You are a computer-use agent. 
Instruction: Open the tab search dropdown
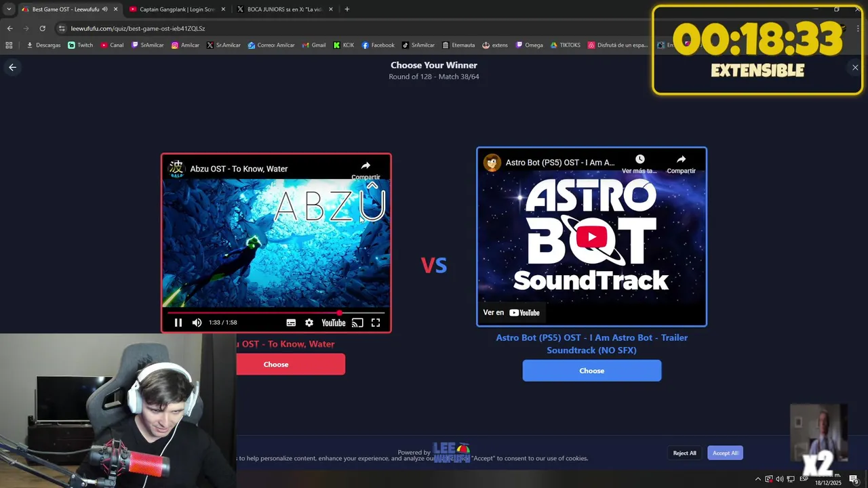click(8, 9)
